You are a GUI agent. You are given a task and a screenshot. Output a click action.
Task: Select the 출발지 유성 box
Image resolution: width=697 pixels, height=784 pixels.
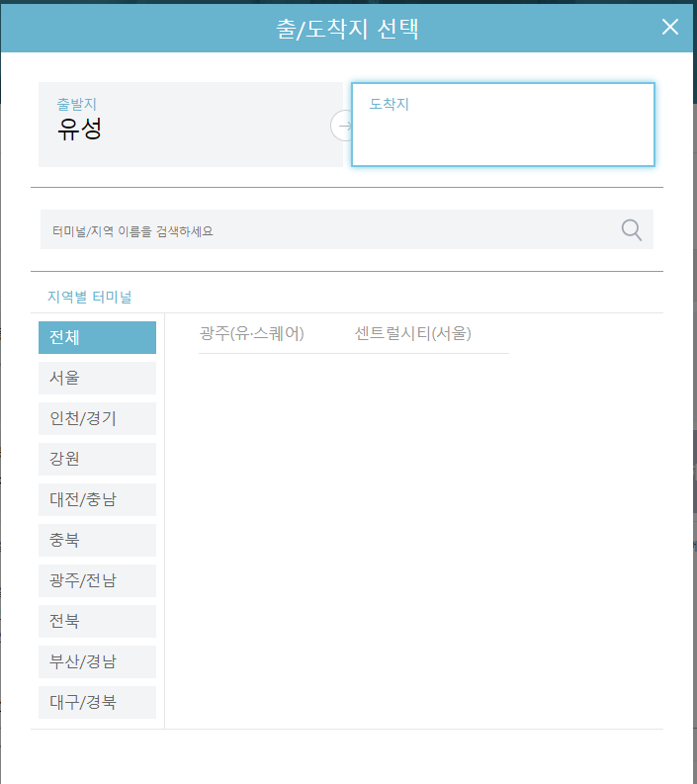pyautogui.click(x=191, y=125)
